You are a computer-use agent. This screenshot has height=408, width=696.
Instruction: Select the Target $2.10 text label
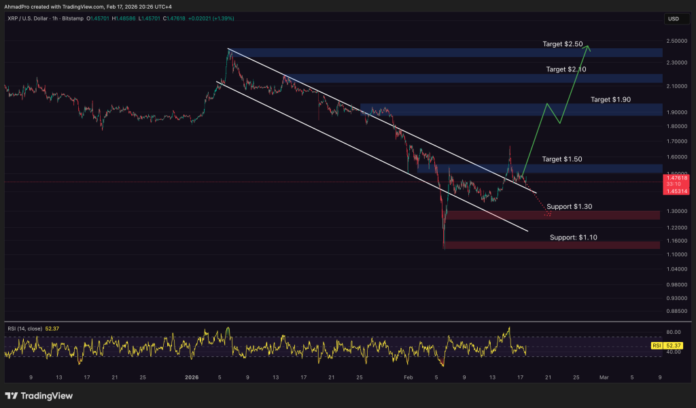click(566, 69)
